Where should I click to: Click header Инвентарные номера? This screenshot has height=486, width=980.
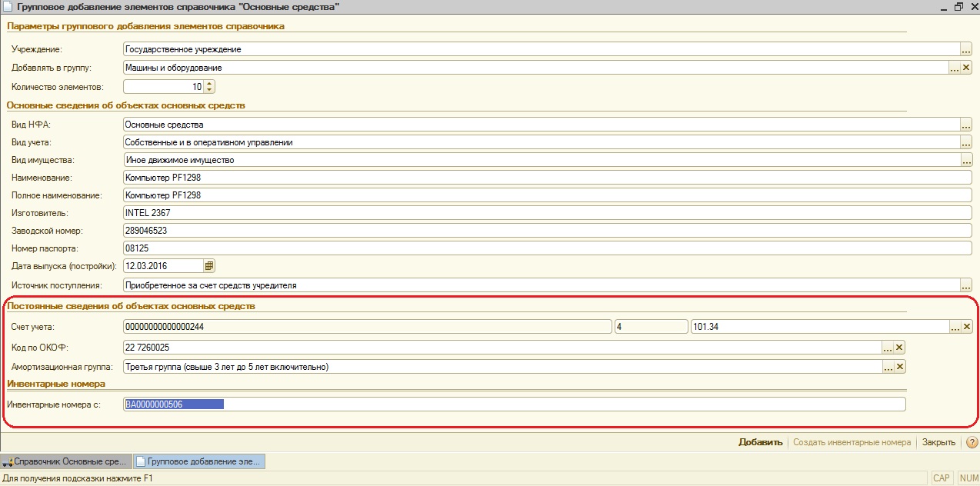[x=55, y=383]
